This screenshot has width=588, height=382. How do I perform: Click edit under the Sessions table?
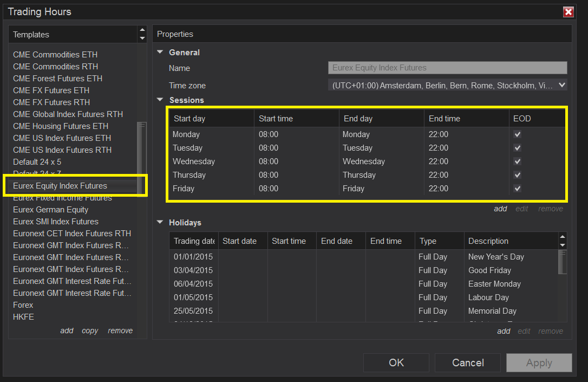(x=521, y=209)
